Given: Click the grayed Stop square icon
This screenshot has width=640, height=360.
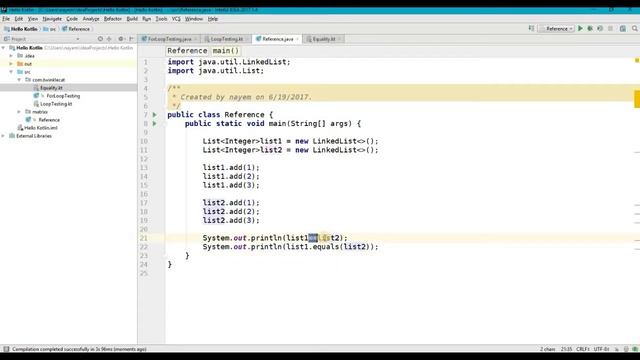Looking at the screenshot, I should [610, 29].
